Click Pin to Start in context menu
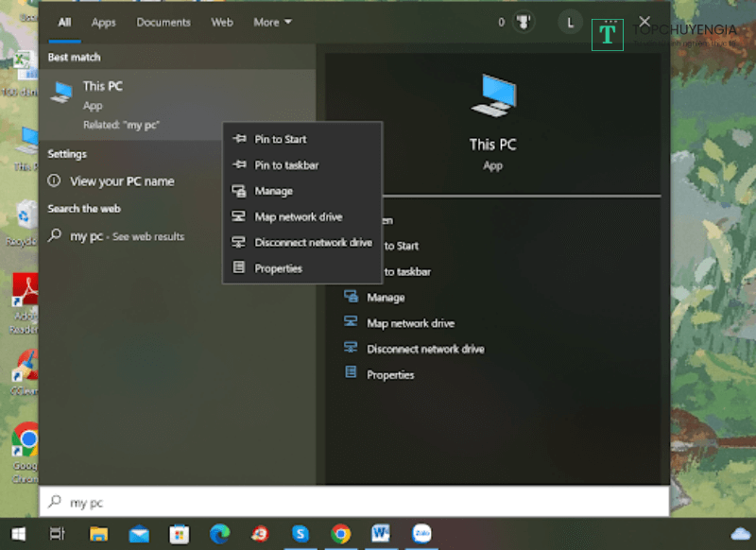756x550 pixels. pyautogui.click(x=280, y=139)
